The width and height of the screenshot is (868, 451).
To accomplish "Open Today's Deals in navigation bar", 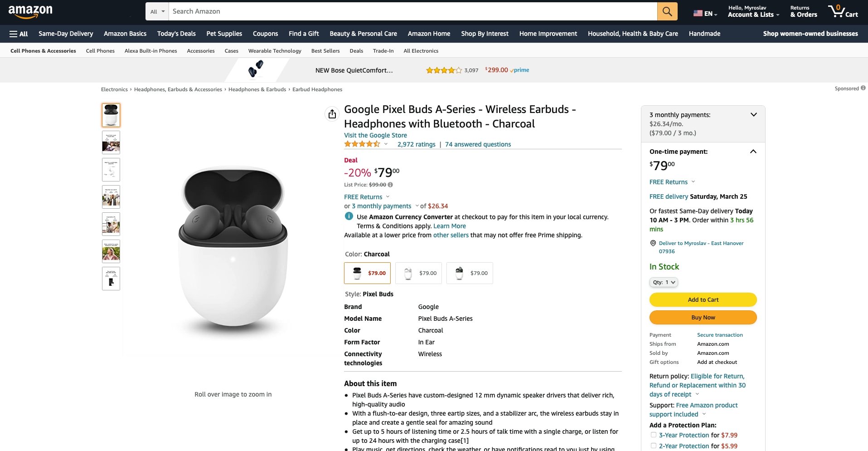I will 176,34.
